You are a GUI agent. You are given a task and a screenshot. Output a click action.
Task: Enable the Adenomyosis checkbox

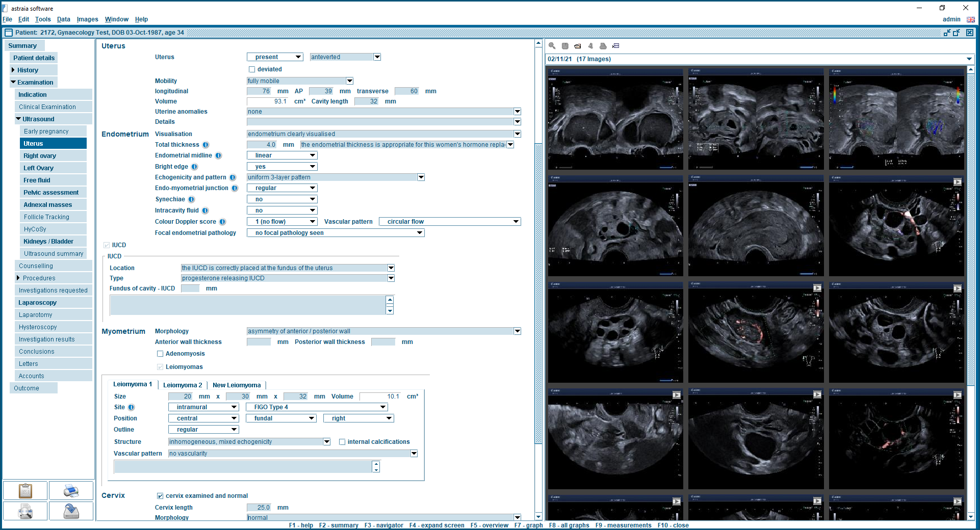pos(160,354)
